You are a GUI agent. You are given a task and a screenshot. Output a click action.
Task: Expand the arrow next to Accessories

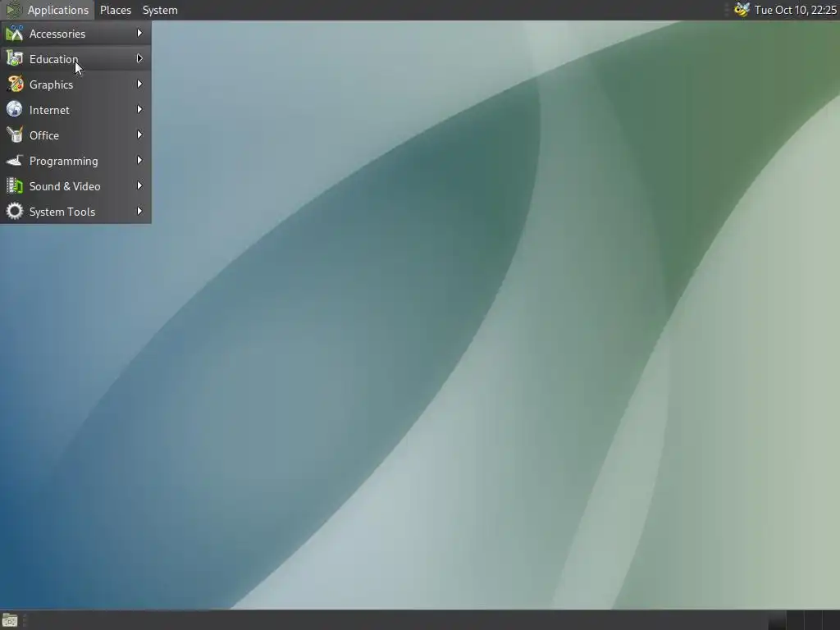coord(139,33)
